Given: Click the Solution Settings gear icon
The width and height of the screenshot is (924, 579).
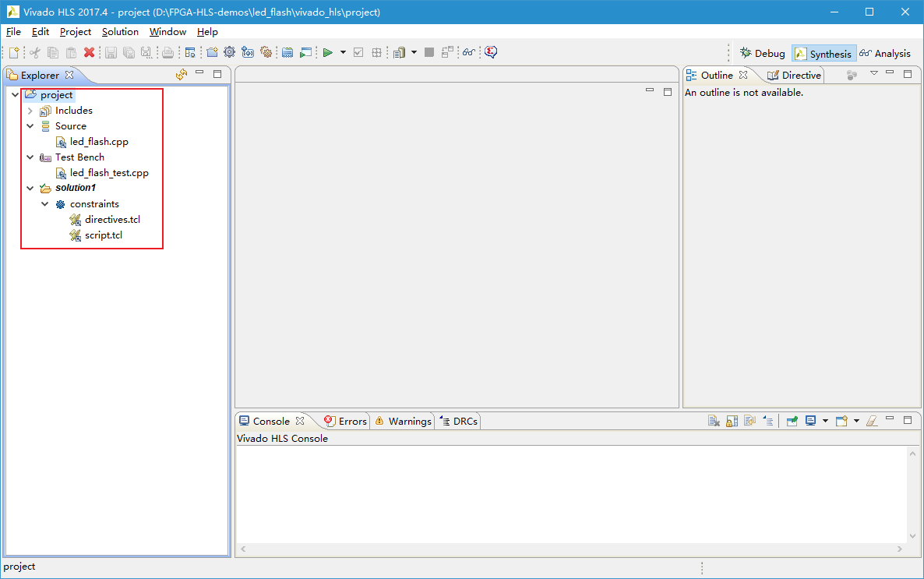Looking at the screenshot, I should point(266,53).
